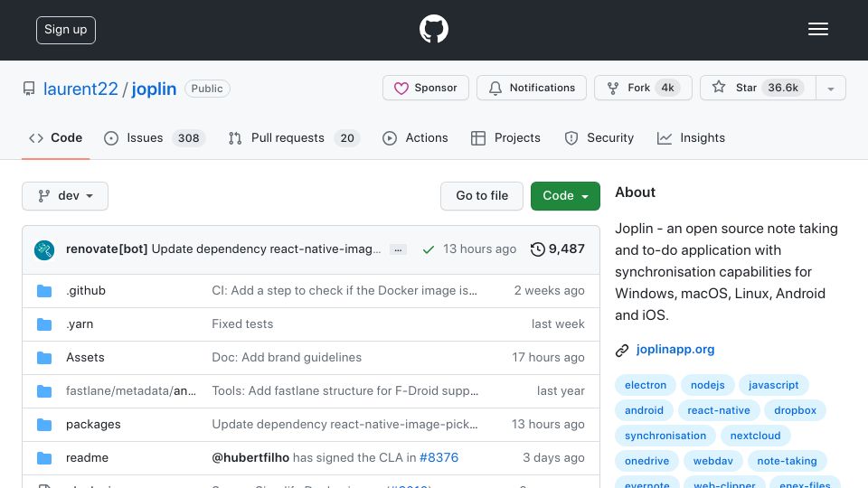The height and width of the screenshot is (488, 868).
Task: Open the laurent22 owner profile link
Action: pos(80,89)
